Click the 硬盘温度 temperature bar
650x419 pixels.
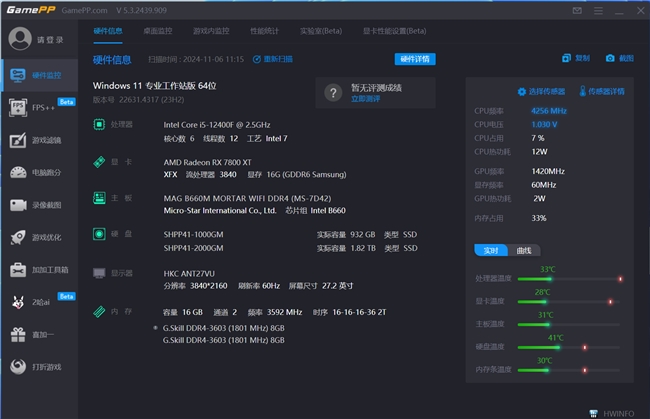[x=569, y=347]
